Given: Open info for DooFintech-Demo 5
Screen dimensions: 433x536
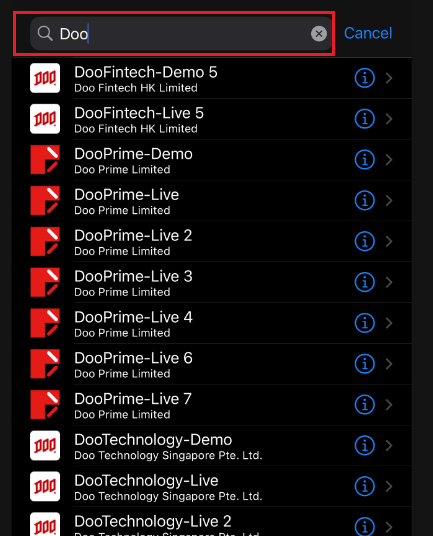Looking at the screenshot, I should [365, 78].
